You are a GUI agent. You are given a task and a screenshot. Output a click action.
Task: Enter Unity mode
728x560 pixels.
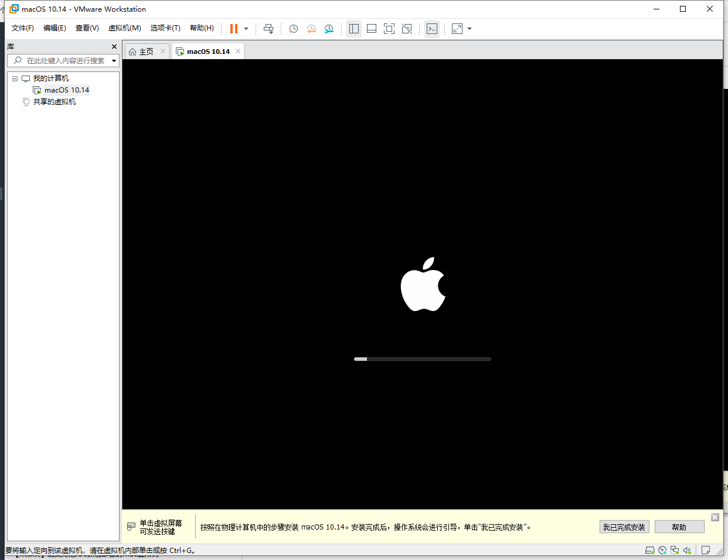pos(407,29)
